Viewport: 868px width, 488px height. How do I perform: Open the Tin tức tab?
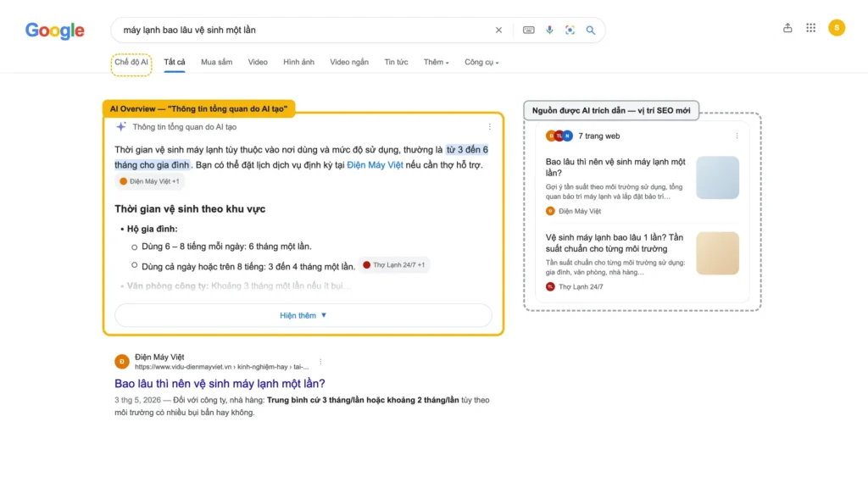tap(396, 63)
